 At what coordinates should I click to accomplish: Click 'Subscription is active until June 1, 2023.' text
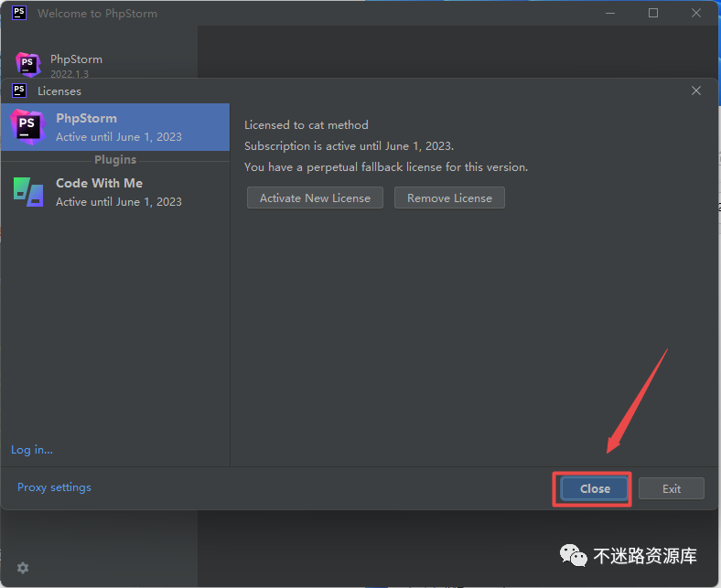point(349,146)
